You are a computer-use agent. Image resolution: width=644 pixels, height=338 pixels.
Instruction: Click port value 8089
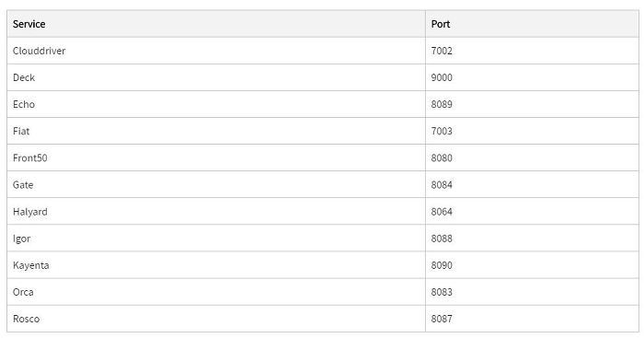(x=442, y=104)
